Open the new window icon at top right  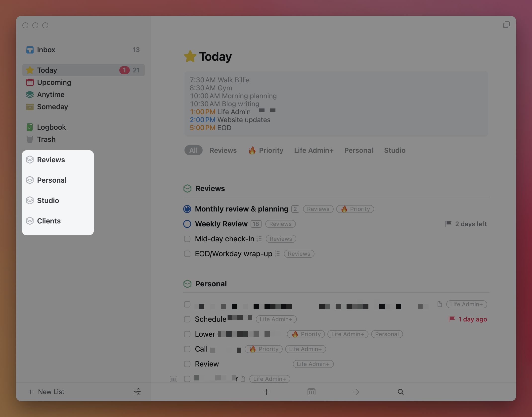506,25
